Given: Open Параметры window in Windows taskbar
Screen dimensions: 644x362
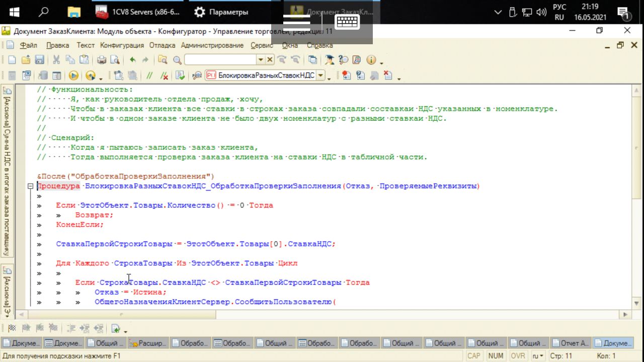Looking at the screenshot, I should coord(221,12).
